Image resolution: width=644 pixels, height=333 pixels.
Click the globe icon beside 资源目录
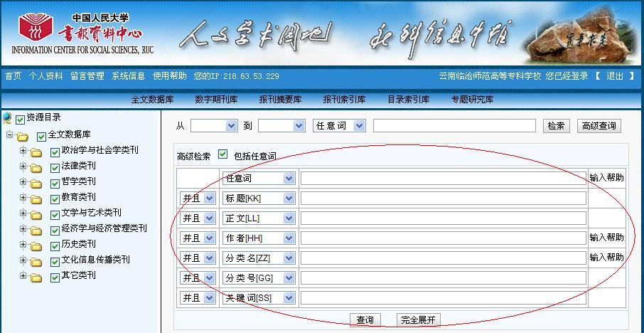[7, 118]
